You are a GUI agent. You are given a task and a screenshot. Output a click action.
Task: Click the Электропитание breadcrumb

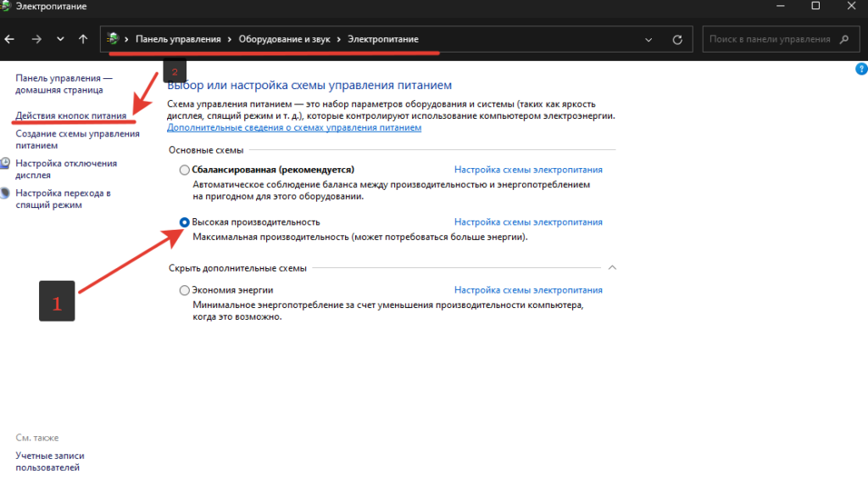click(383, 39)
